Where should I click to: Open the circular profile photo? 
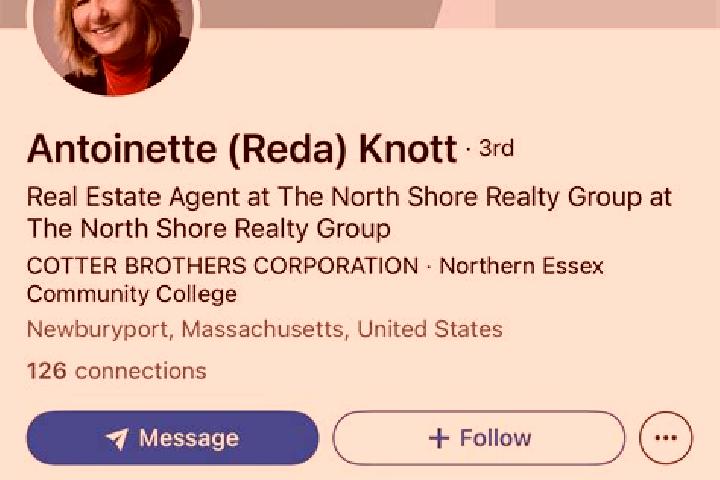[114, 41]
